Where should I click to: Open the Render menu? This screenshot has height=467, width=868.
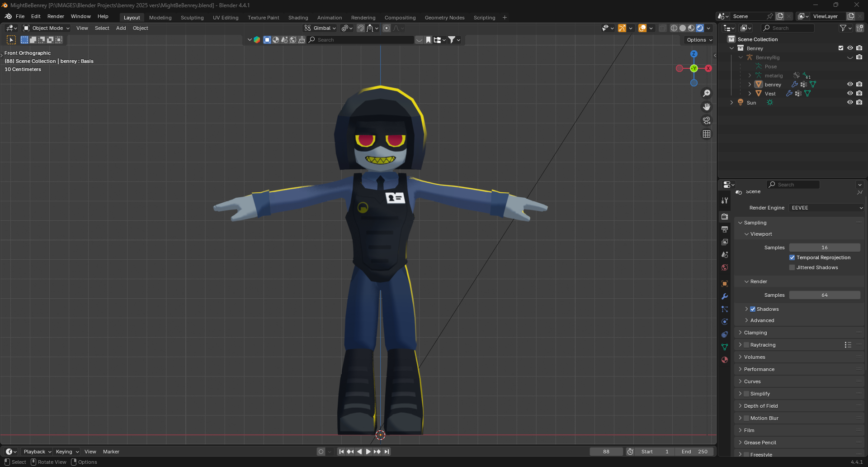pyautogui.click(x=56, y=16)
